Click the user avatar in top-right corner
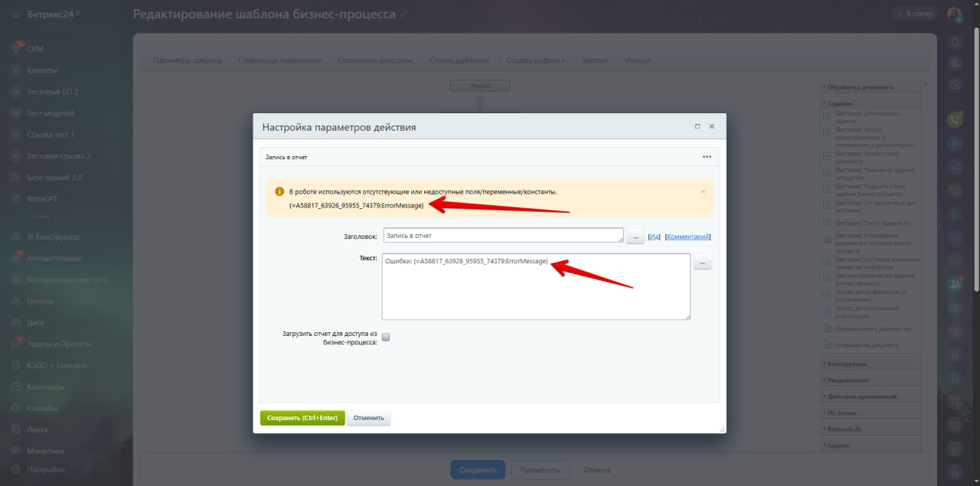 954,14
